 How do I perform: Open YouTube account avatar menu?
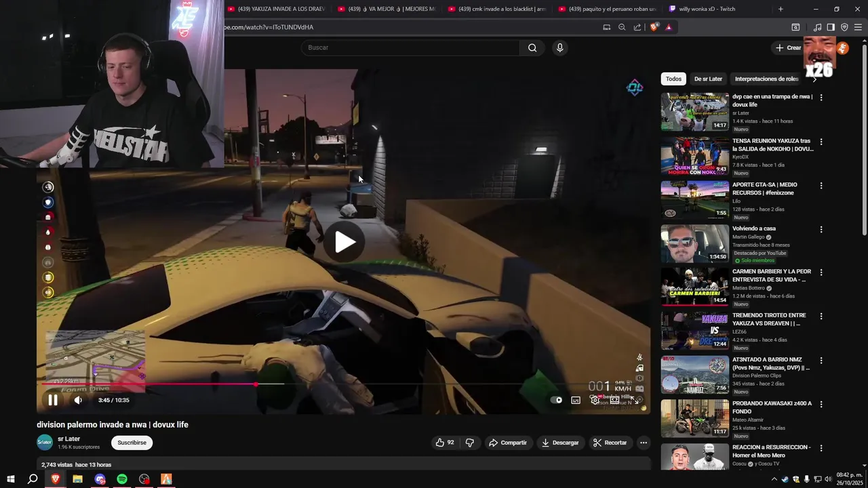tap(842, 47)
